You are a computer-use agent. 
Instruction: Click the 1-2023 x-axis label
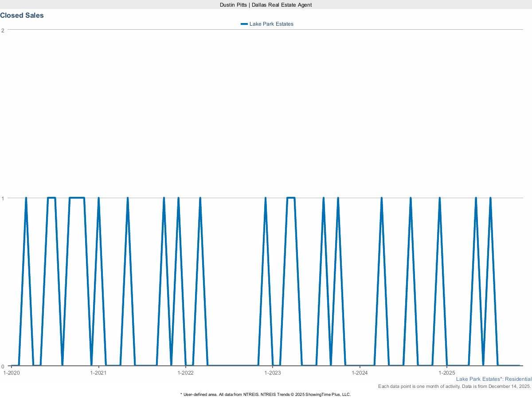(273, 373)
